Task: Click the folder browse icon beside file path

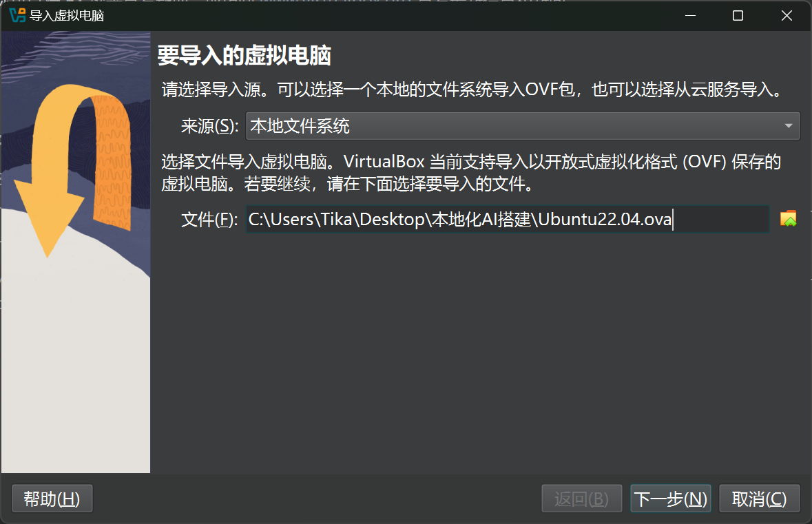Action: point(788,219)
